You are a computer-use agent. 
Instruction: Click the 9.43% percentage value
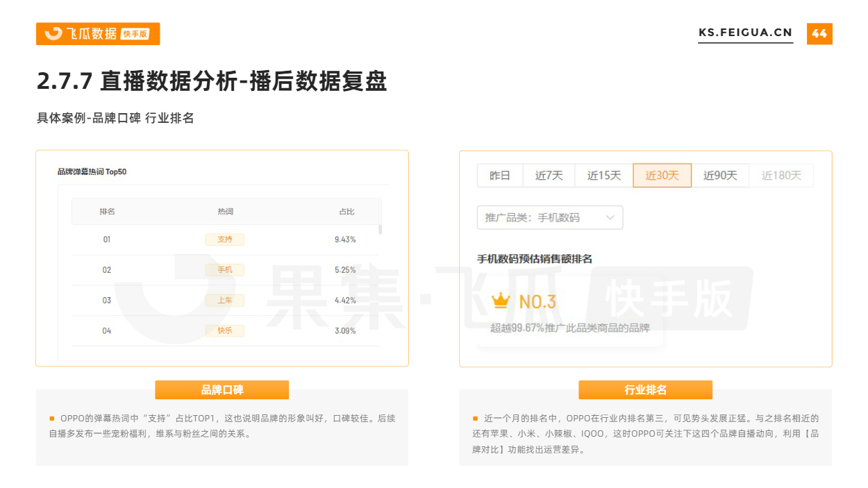[345, 239]
